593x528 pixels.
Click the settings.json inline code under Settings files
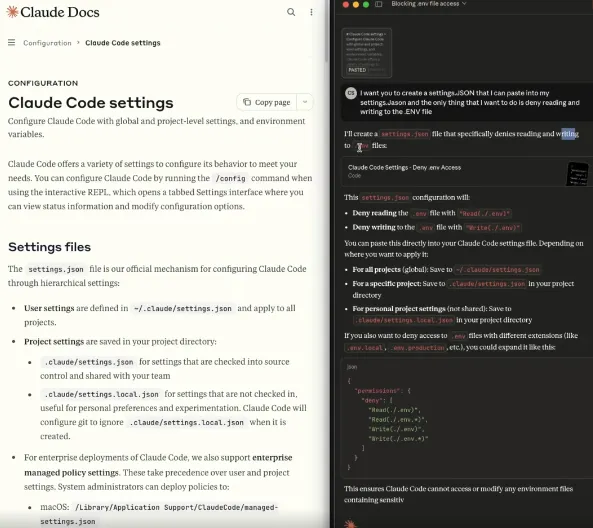click(56, 269)
